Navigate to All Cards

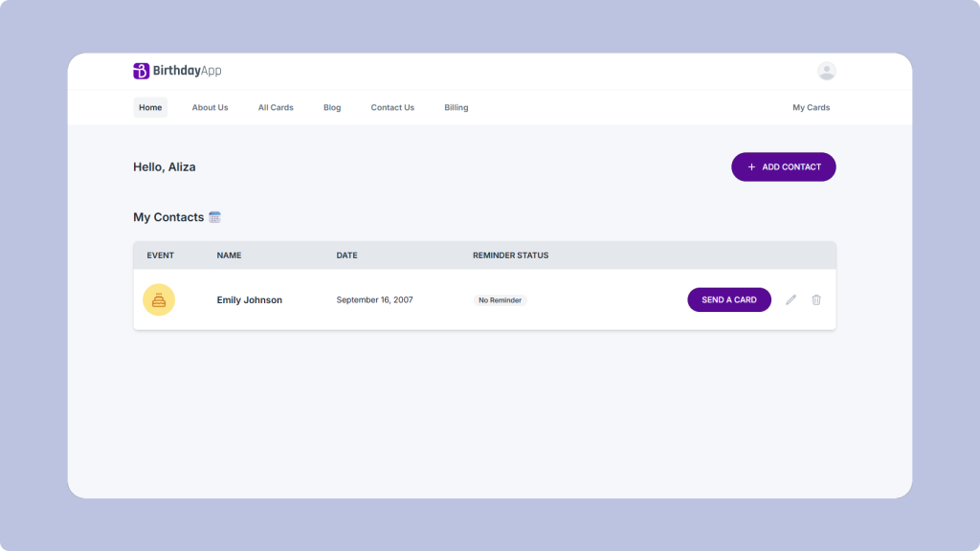(276, 107)
